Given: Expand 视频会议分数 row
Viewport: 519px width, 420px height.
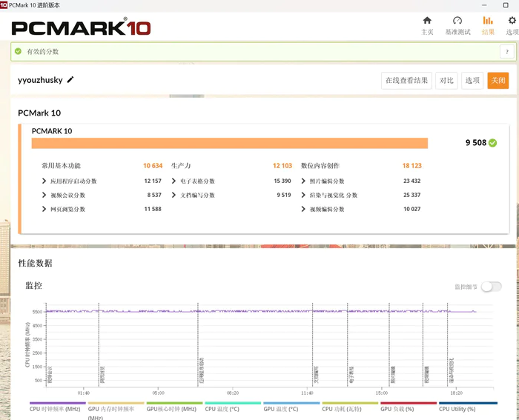Looking at the screenshot, I should pyautogui.click(x=44, y=195).
